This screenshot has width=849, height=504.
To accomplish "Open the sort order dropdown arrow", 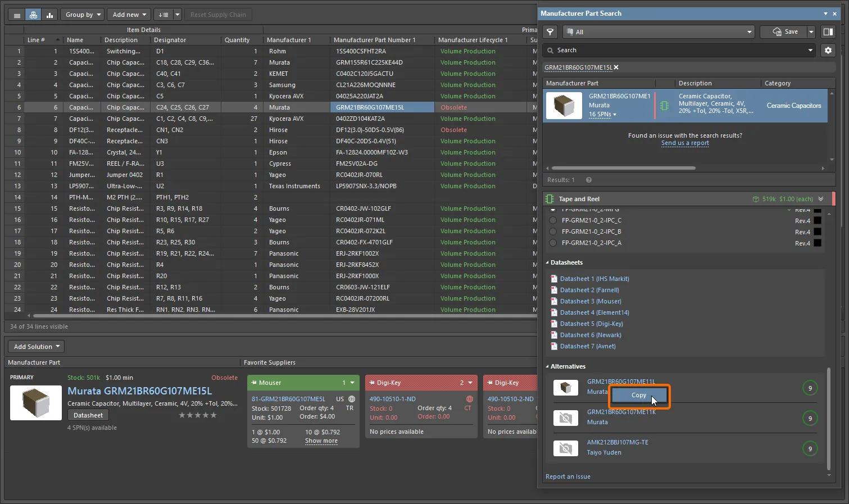I will pyautogui.click(x=178, y=15).
